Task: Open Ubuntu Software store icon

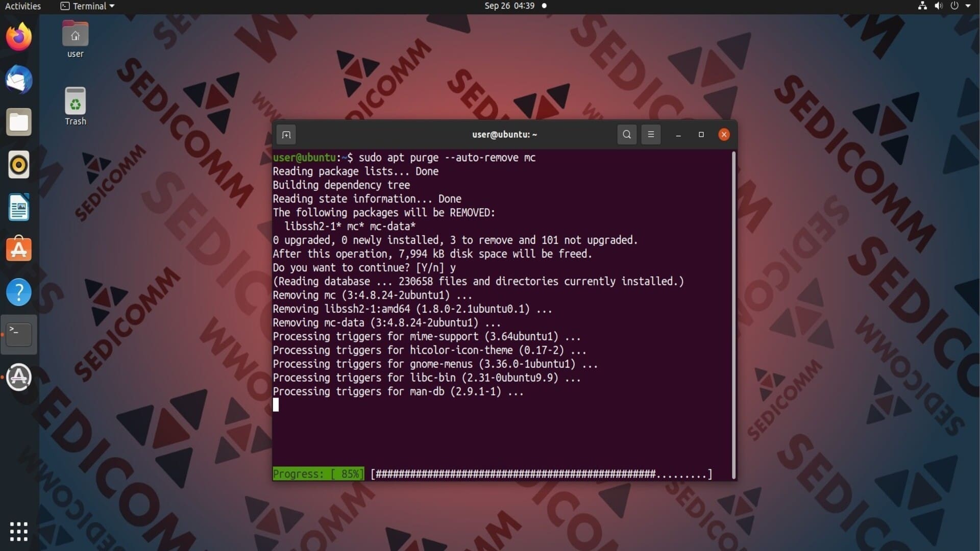Action: click(x=19, y=249)
